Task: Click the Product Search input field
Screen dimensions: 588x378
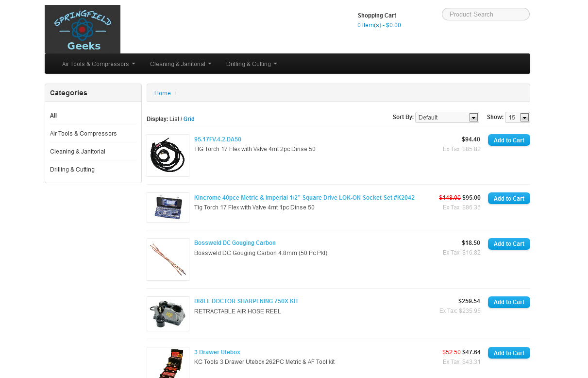Action: point(485,14)
